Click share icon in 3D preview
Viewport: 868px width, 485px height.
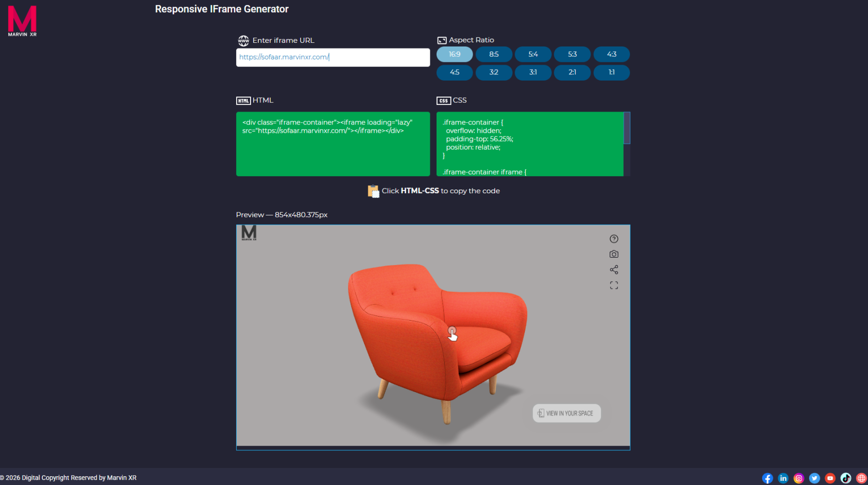(614, 270)
